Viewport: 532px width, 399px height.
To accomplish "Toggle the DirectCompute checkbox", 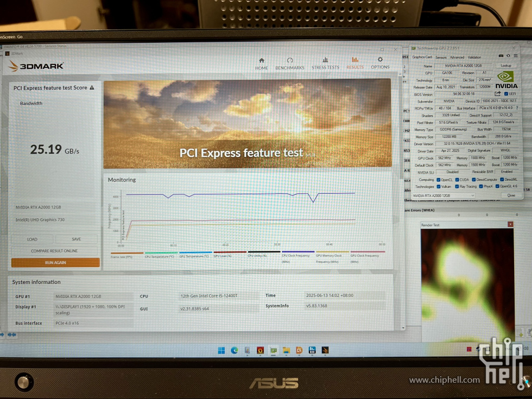I will [473, 180].
